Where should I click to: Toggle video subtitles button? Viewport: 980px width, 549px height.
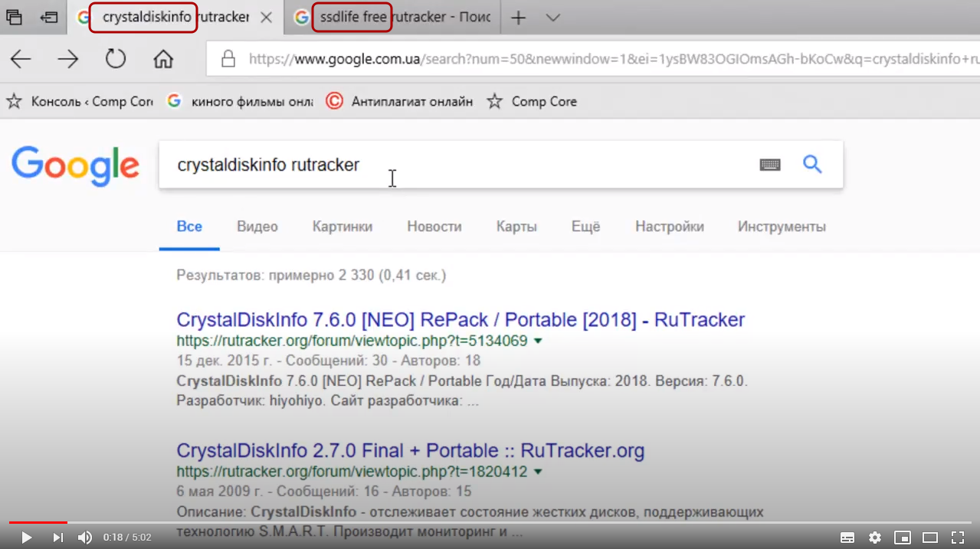coord(847,538)
